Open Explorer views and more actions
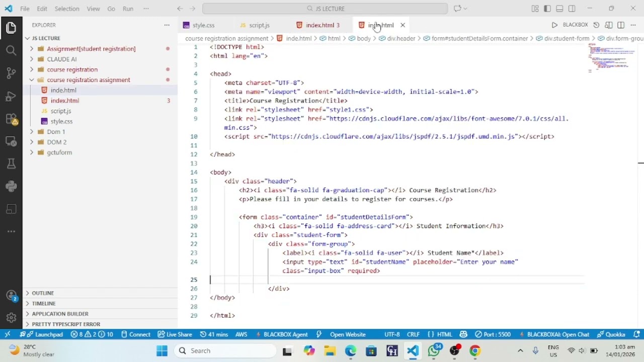 167,25
